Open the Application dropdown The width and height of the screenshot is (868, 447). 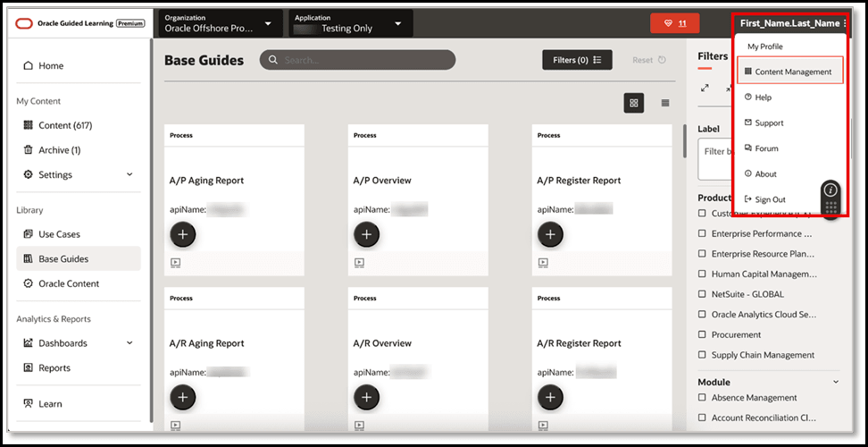click(x=350, y=23)
